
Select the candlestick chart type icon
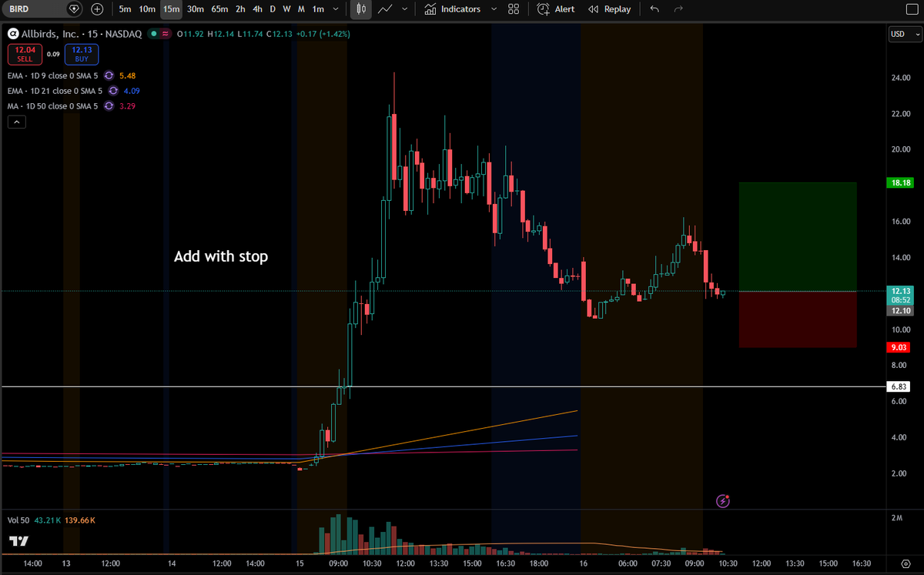click(x=362, y=9)
